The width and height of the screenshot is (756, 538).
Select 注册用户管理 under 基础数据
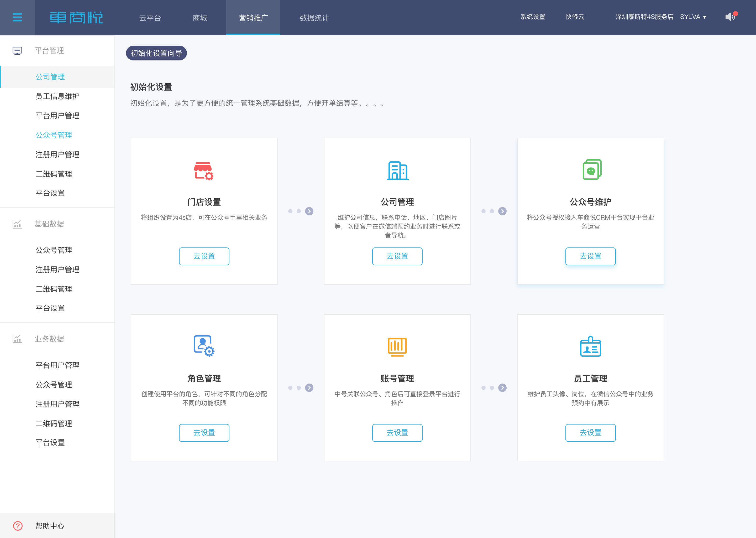pos(57,270)
